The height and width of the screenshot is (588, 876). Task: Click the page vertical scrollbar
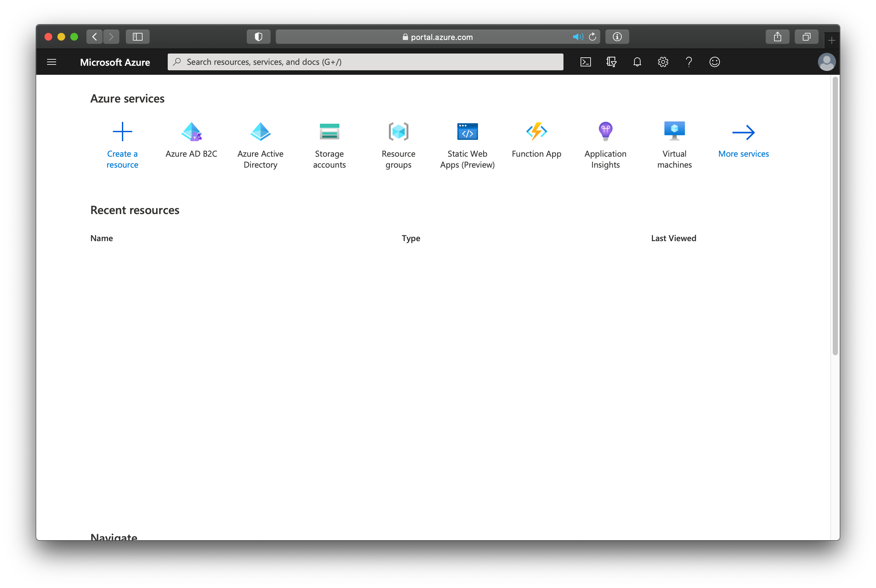tap(835, 216)
